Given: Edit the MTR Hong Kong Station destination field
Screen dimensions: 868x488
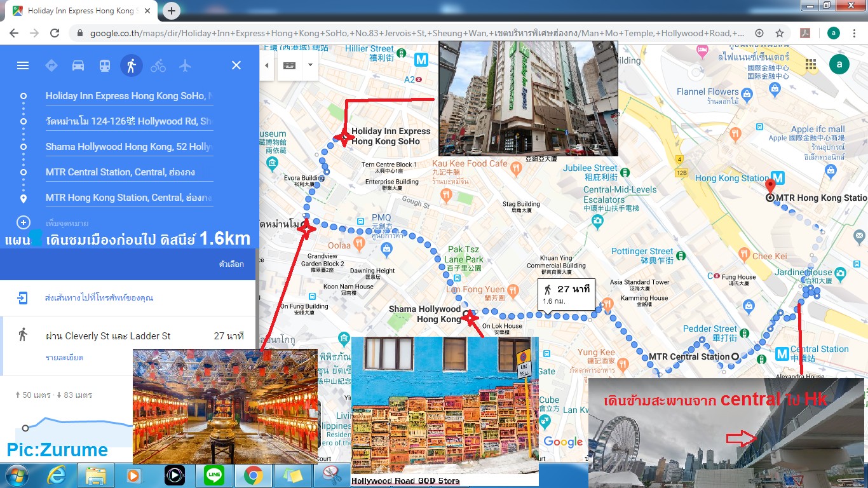Looking at the screenshot, I should click(x=129, y=198).
